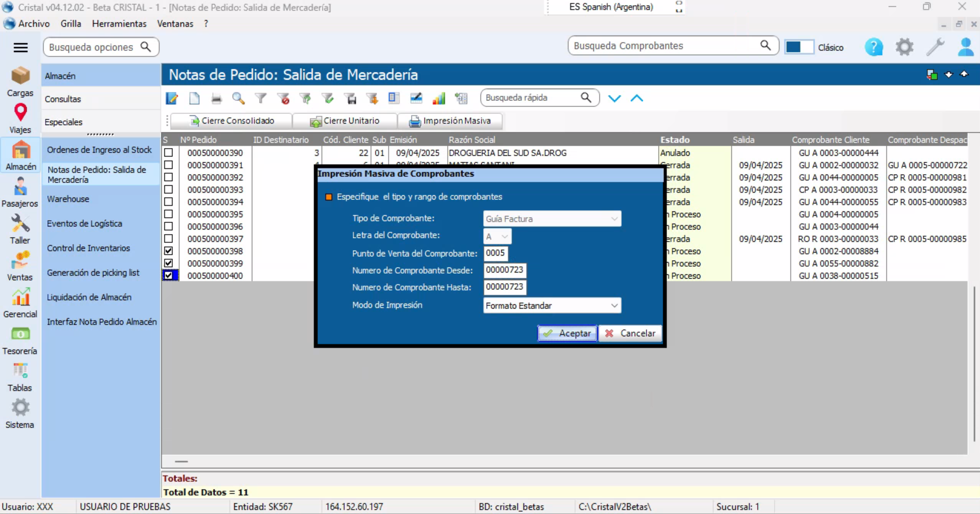Uncheck the checkbox for pedido 000500000398
This screenshot has height=514, width=980.
[x=168, y=251]
